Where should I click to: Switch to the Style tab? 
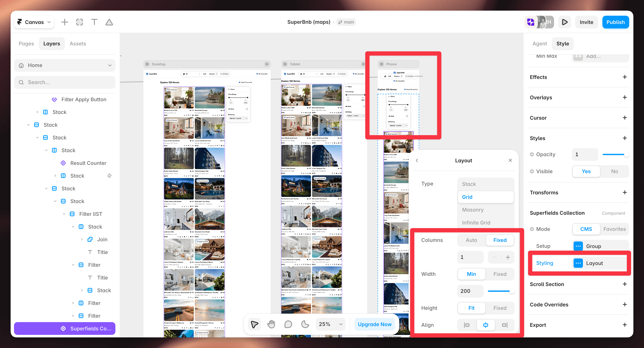563,43
